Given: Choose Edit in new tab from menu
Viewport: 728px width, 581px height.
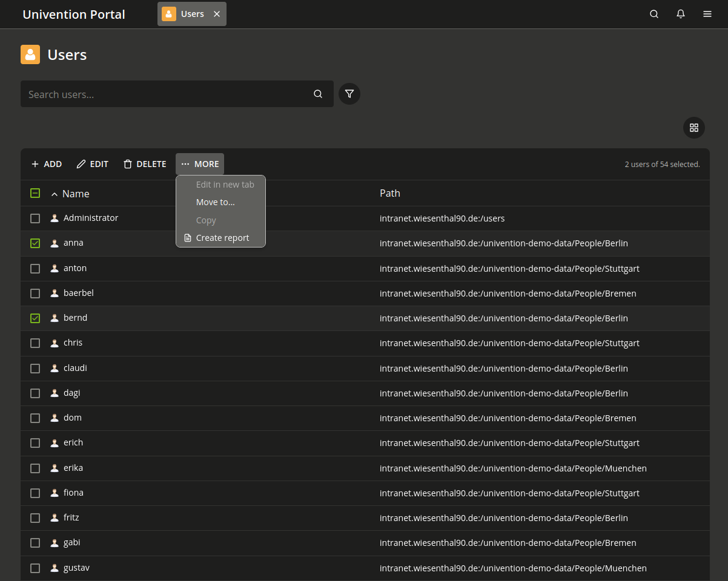Looking at the screenshot, I should pos(220,185).
